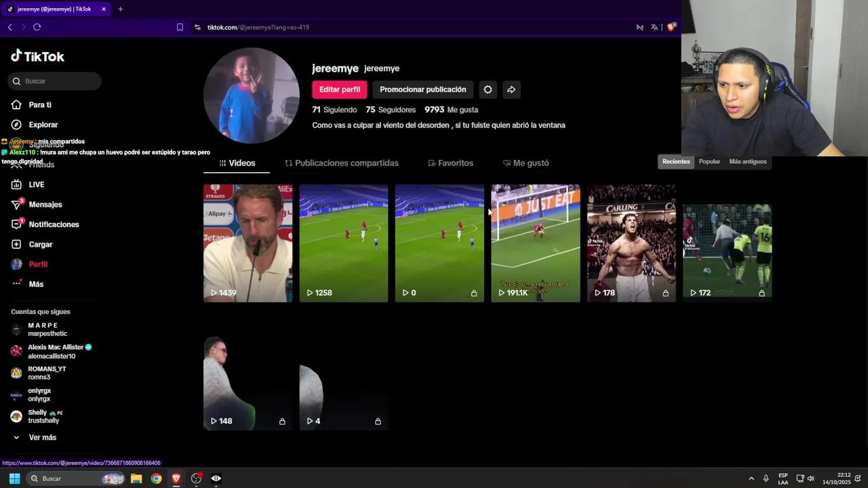
Task: Switch to the Videos tab
Action: pyautogui.click(x=237, y=163)
